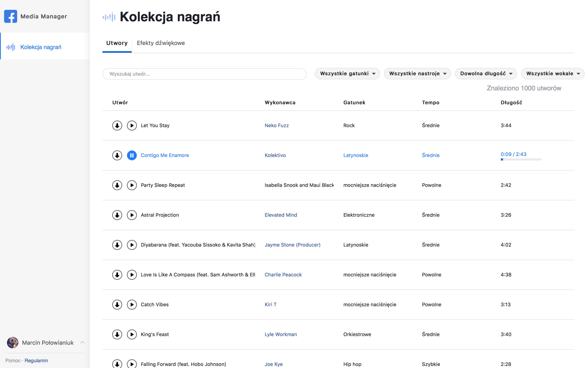Expand the user menu chevron
The width and height of the screenshot is (588, 368).
coord(82,342)
